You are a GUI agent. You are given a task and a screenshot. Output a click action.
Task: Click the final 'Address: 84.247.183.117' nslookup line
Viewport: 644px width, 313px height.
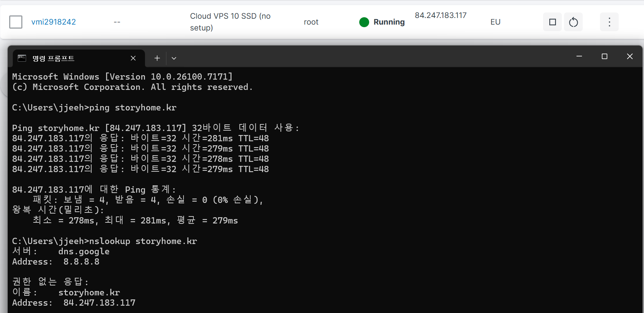[74, 303]
